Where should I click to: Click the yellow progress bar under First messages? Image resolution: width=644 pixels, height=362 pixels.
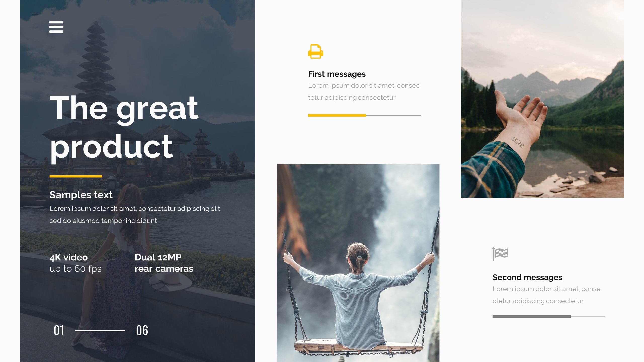[x=337, y=115]
